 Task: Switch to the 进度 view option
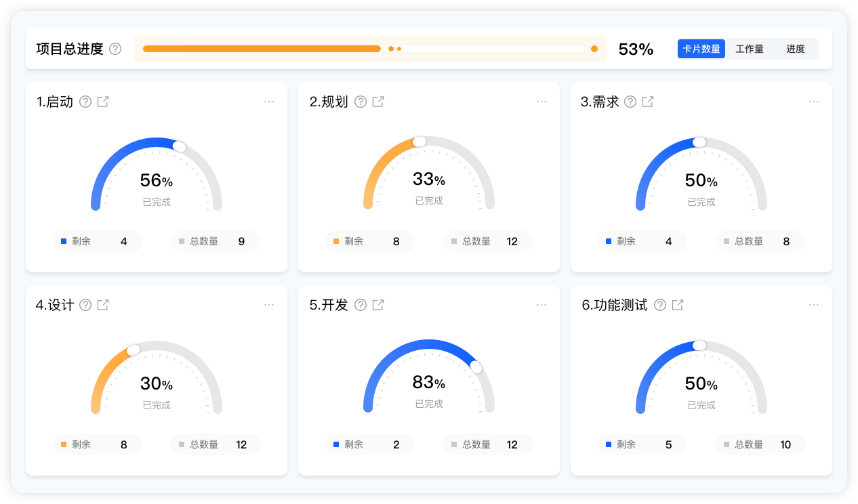click(x=796, y=49)
